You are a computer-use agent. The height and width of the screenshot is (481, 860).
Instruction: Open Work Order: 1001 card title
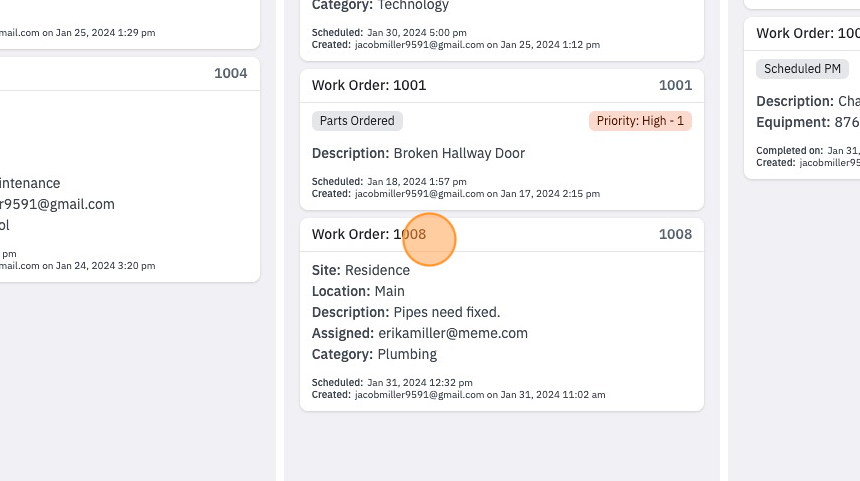tap(369, 85)
